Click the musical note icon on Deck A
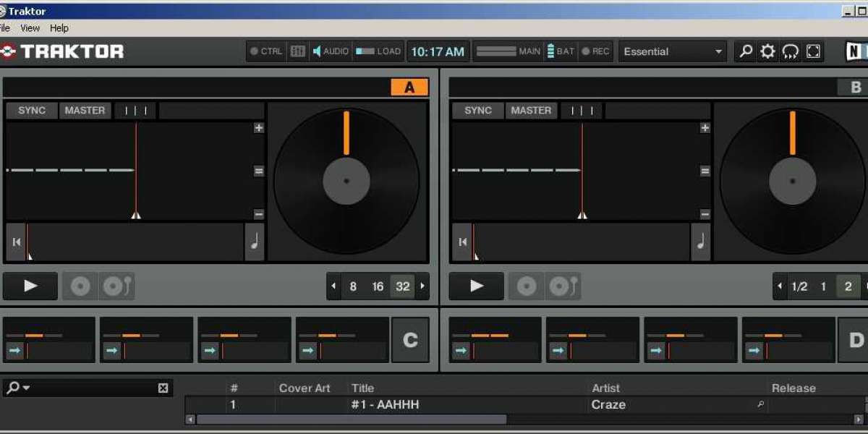Viewport: 868px width, 434px height. pos(255,242)
